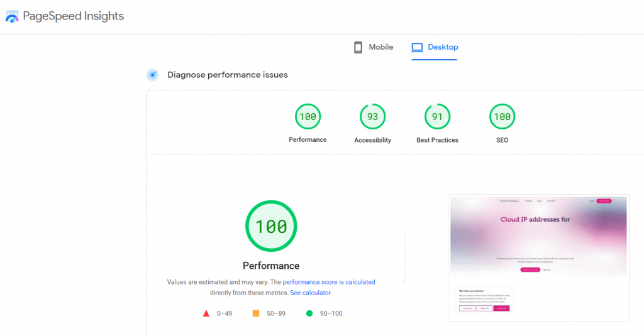Switch to the Mobile tab
This screenshot has width=644, height=336.
(374, 47)
